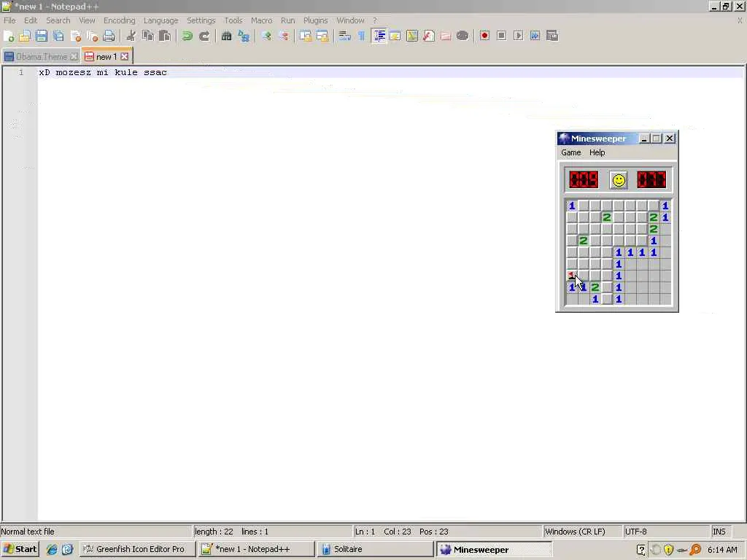Screen dimensions: 747x560
Task: Undo the last edit via green arrow
Action: click(x=187, y=36)
